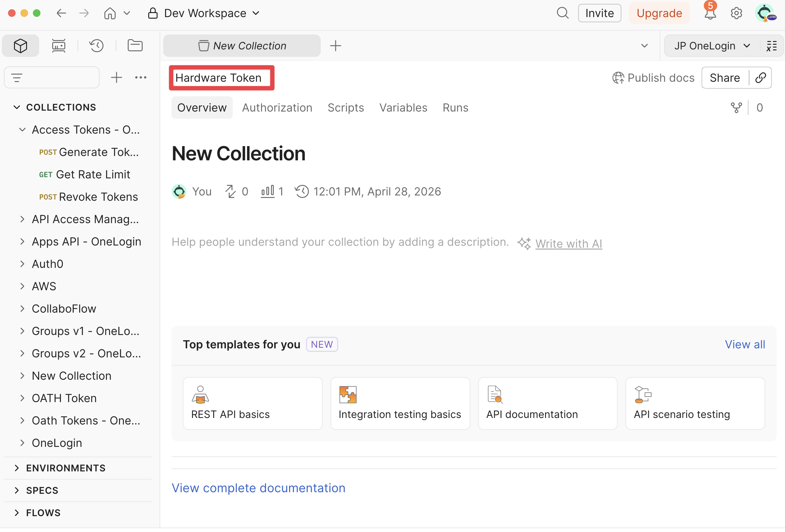Expand the ENVIRONMENTS section

[16, 468]
